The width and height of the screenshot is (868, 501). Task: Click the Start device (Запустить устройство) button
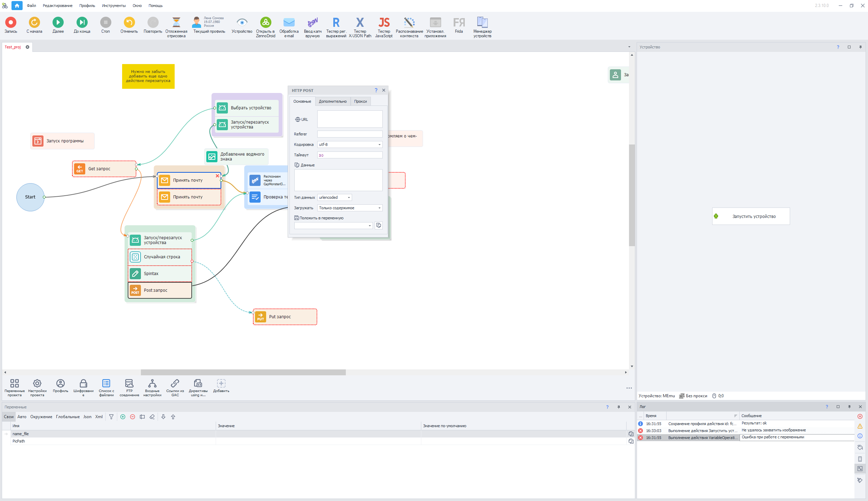click(x=751, y=216)
